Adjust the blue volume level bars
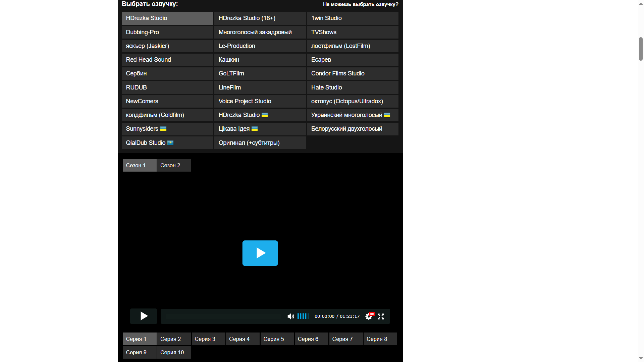The height and width of the screenshot is (362, 644). click(303, 316)
